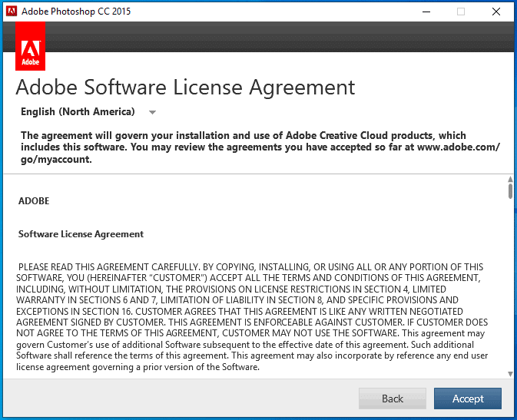
Task: Click the ADOBE heading in agreement text
Action: click(34, 201)
